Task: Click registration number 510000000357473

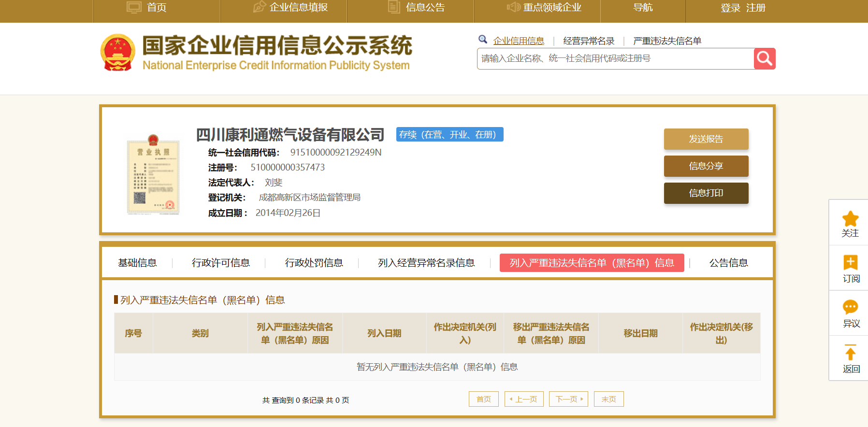Action: tap(288, 168)
